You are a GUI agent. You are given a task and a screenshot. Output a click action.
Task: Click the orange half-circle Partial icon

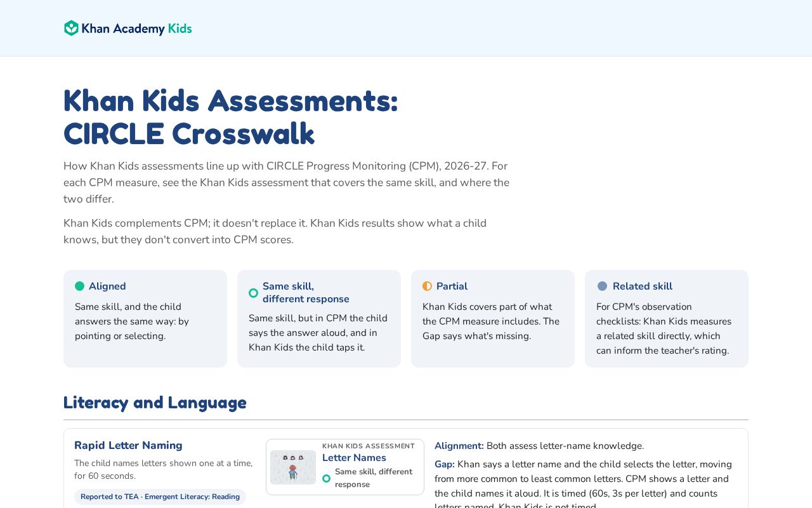[427, 286]
